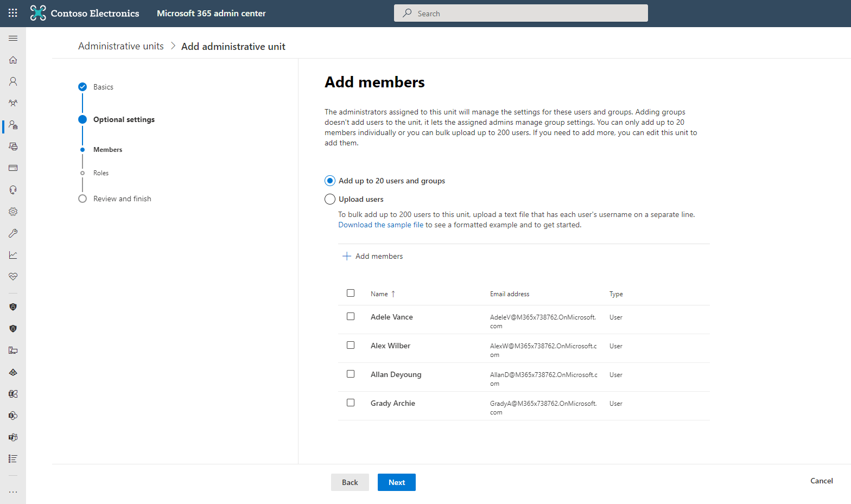Open Support headset icon in sidebar
Screen dimensions: 851x504
pos(13,190)
